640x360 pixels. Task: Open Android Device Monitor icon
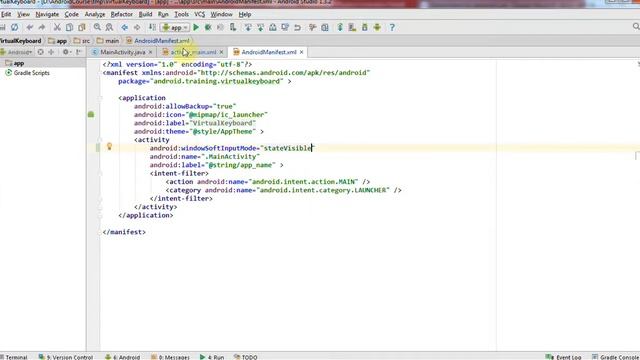(x=377, y=27)
